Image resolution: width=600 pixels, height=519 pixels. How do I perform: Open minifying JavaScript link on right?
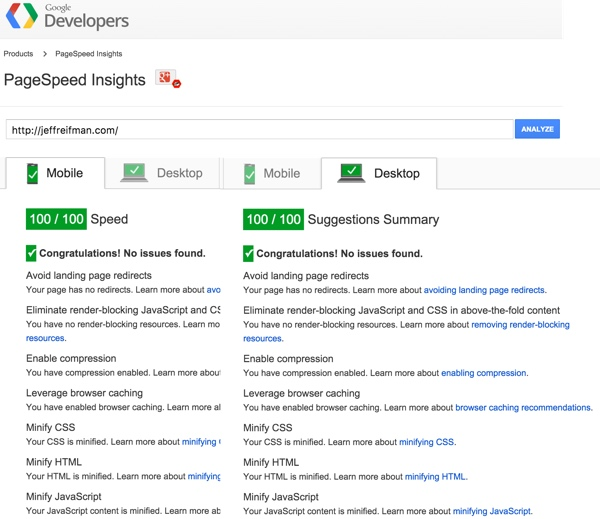492,511
